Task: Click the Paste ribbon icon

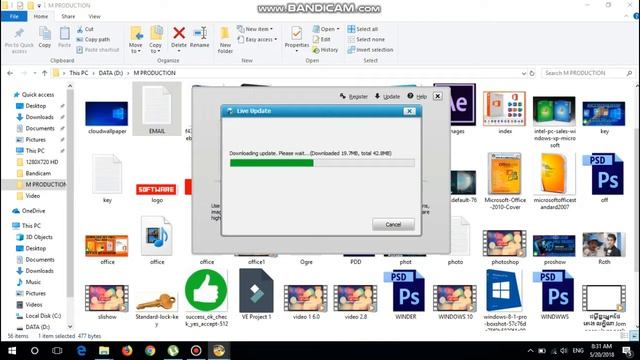Action: pyautogui.click(x=64, y=37)
